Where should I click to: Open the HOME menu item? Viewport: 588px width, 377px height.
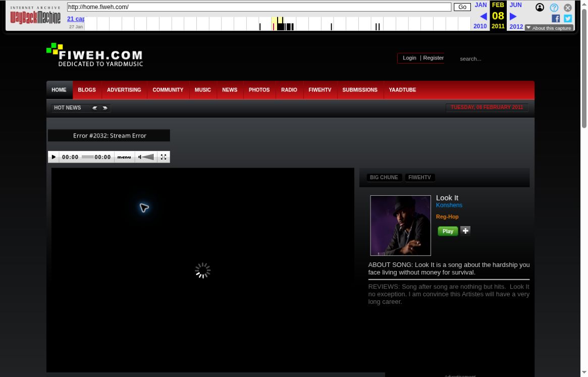[x=59, y=90]
